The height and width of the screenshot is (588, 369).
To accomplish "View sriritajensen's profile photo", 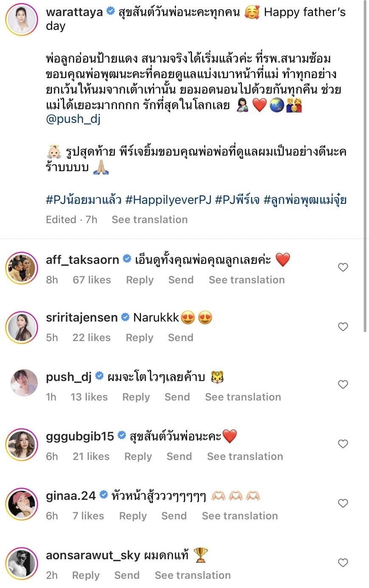I will click(x=22, y=328).
